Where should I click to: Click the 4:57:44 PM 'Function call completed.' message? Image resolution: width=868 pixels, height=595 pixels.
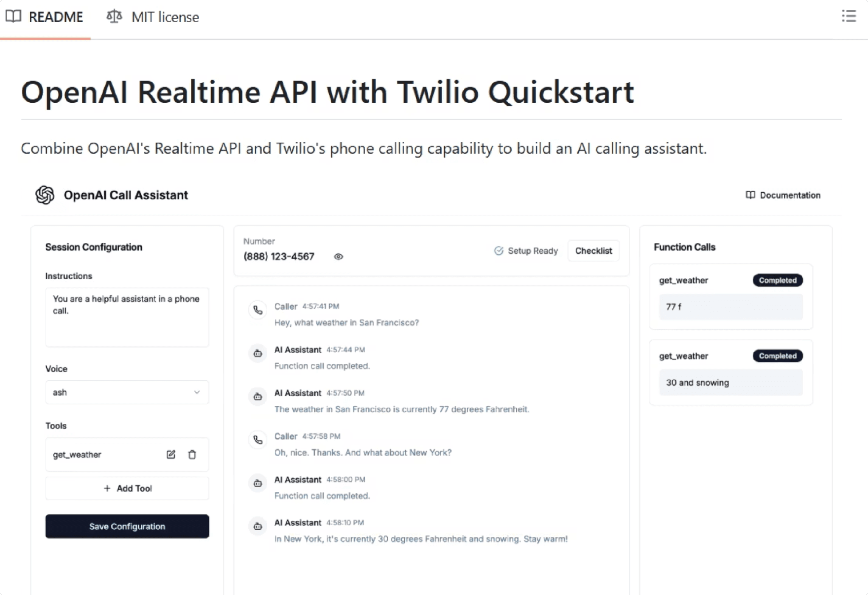coord(322,366)
